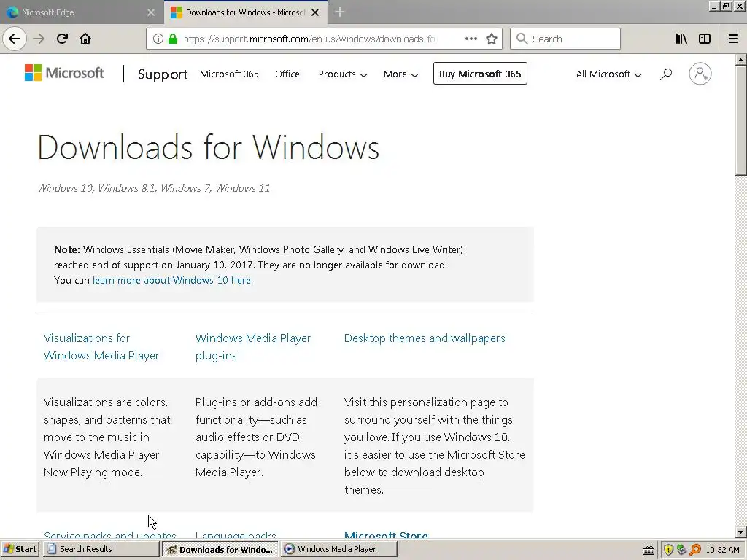This screenshot has width=747, height=560.
Task: Reload the page with the refresh icon
Action: 62,39
